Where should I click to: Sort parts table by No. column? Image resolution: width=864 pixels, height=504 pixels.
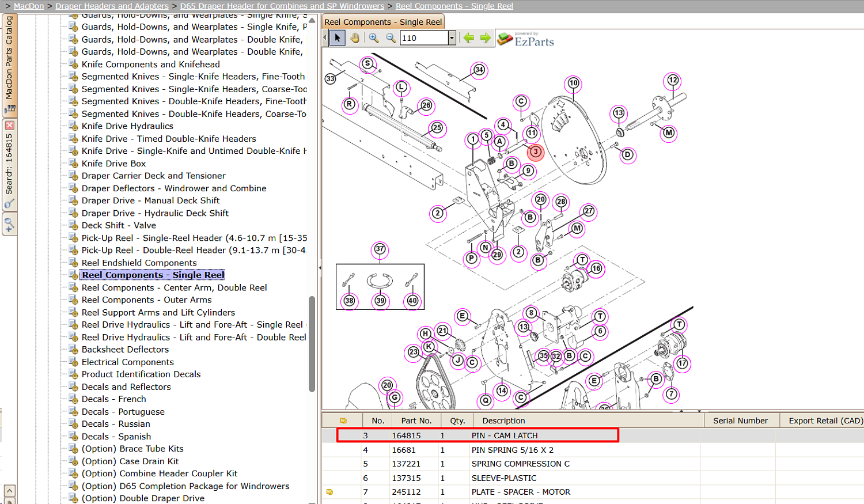378,420
